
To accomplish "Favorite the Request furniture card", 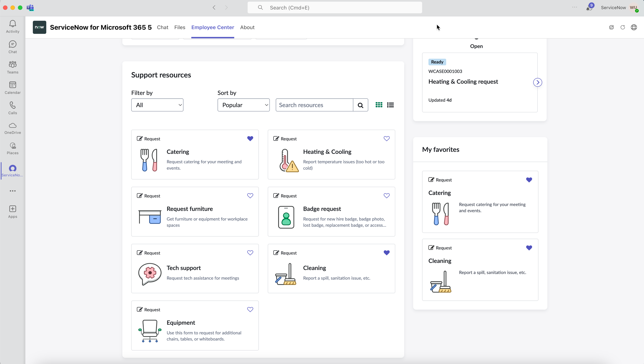I will (250, 196).
